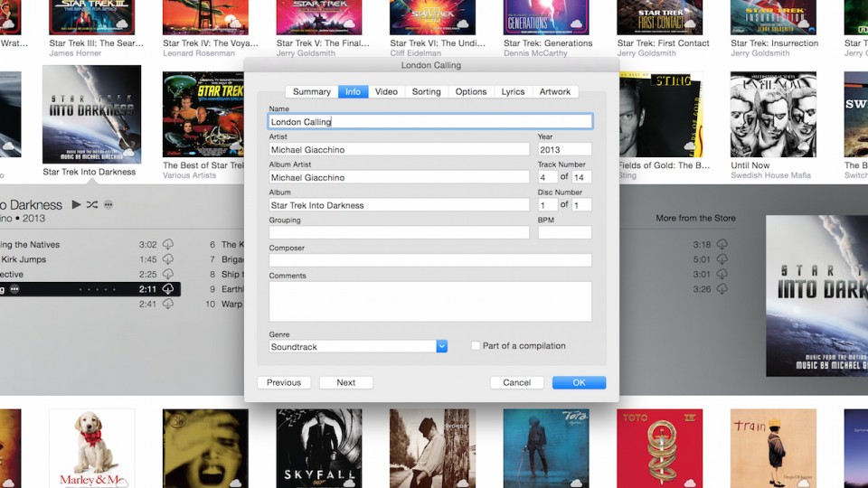Open the Star Trek: First Contact album cover
The height and width of the screenshot is (488, 868).
[660, 17]
